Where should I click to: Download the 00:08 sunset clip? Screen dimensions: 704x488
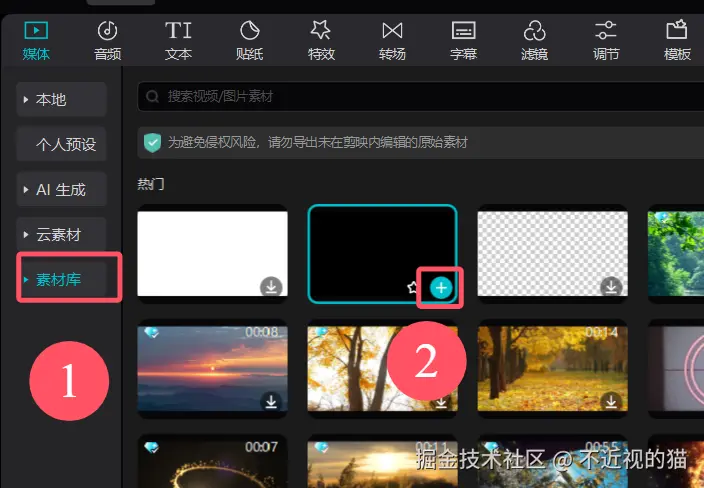click(x=271, y=401)
